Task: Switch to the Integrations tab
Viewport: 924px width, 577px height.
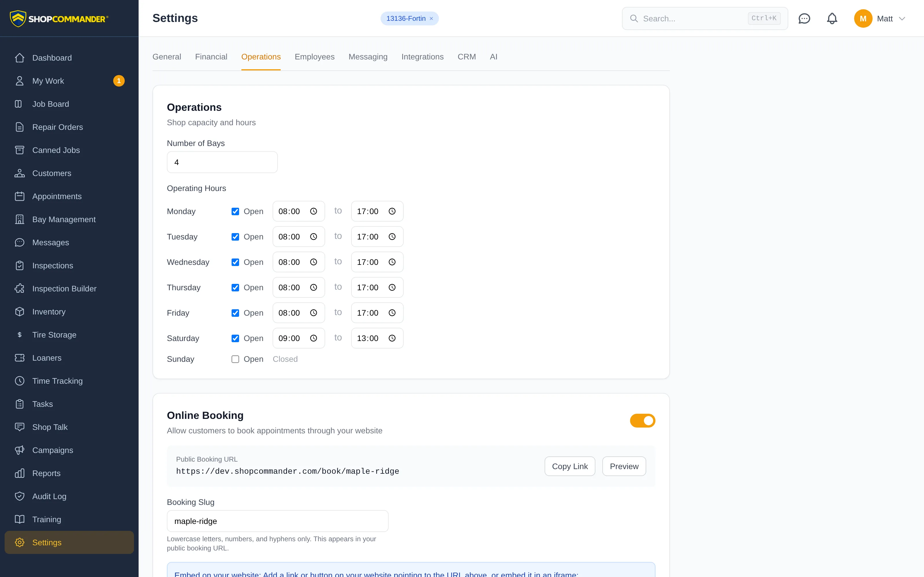Action: pos(422,57)
